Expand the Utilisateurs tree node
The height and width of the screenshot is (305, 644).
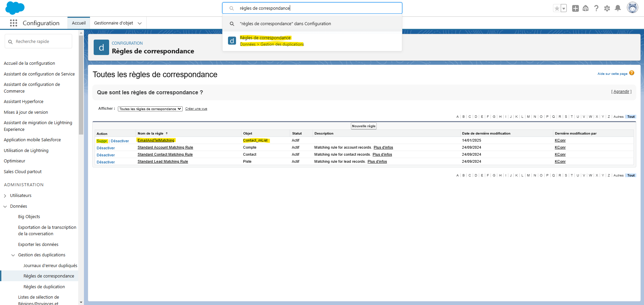pyautogui.click(x=5, y=196)
